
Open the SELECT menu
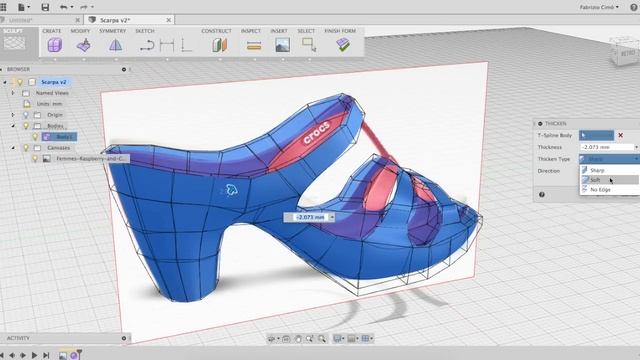(306, 31)
